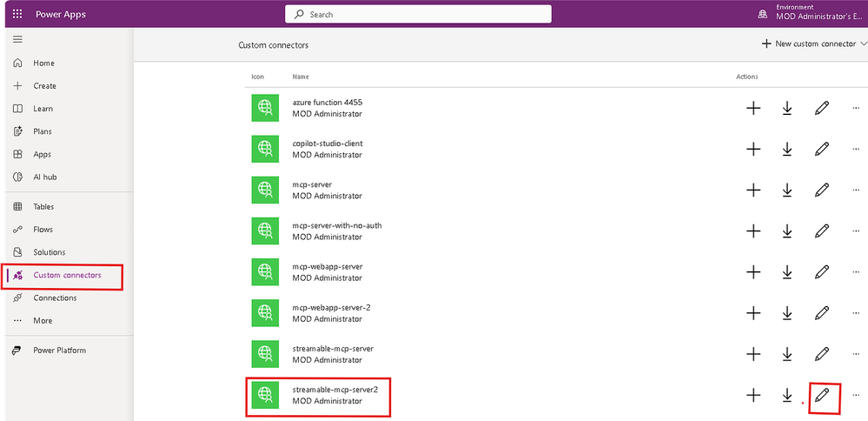
Task: Click the azure function 4455 name
Action: 328,103
